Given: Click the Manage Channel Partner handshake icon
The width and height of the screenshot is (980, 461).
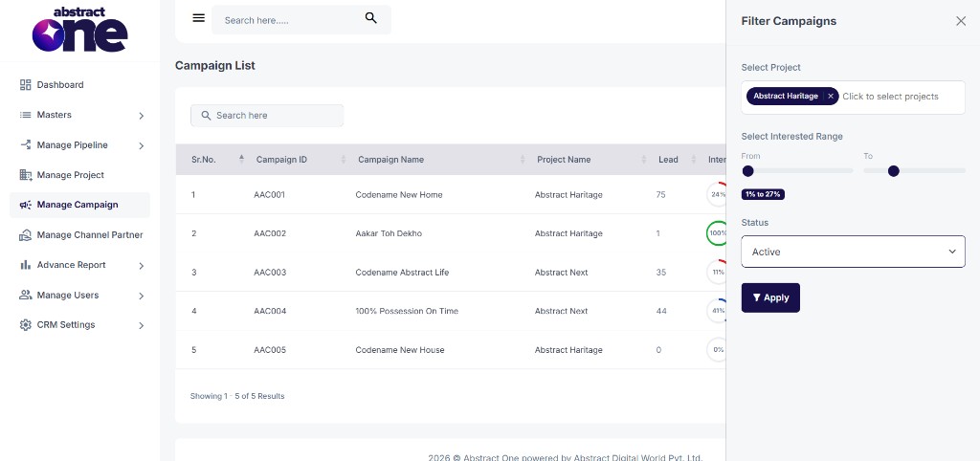Looking at the screenshot, I should click(x=26, y=235).
